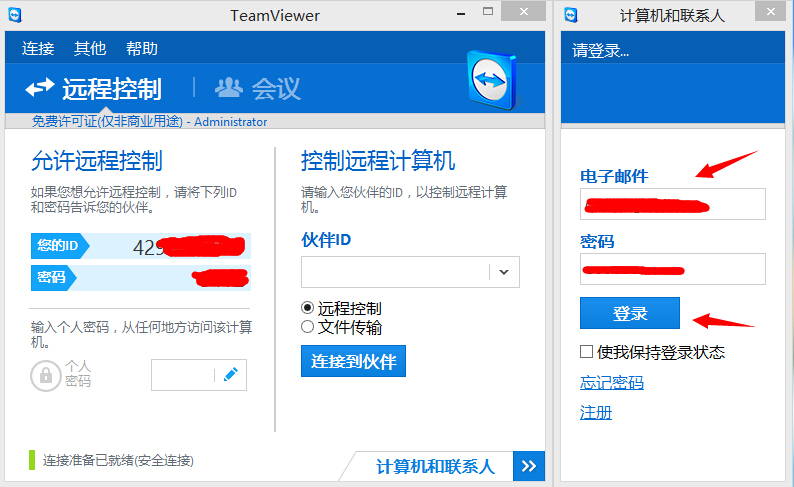This screenshot has width=794, height=487.
Task: Click the 允许远程控制 heading
Action: point(97,161)
